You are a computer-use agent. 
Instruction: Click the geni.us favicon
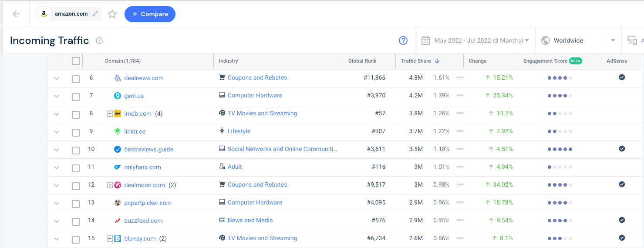pyautogui.click(x=117, y=96)
